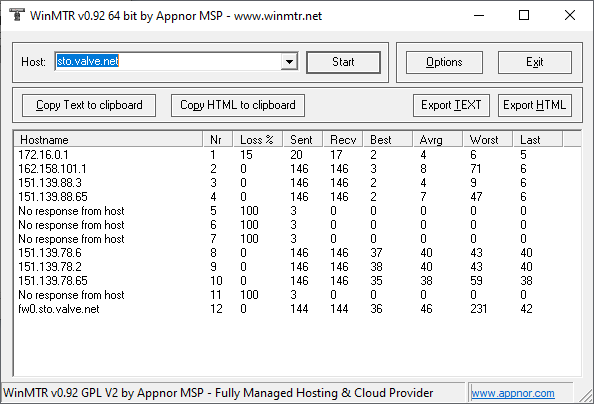Copy Text to clipboard
The height and width of the screenshot is (404, 594).
coord(89,105)
